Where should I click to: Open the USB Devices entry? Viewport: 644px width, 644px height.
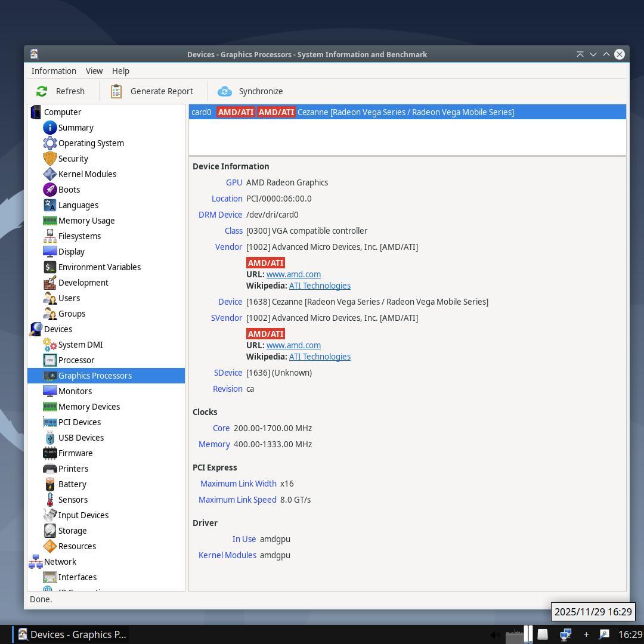[x=80, y=438]
